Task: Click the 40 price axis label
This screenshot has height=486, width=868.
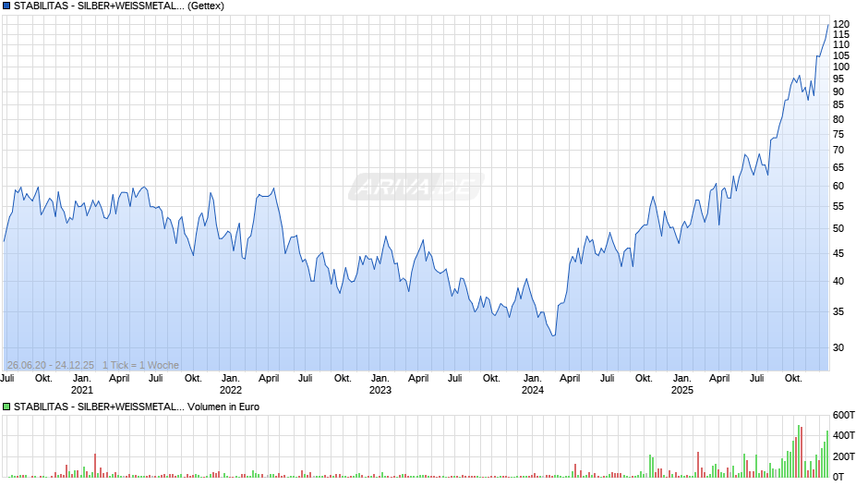Action: (x=838, y=281)
